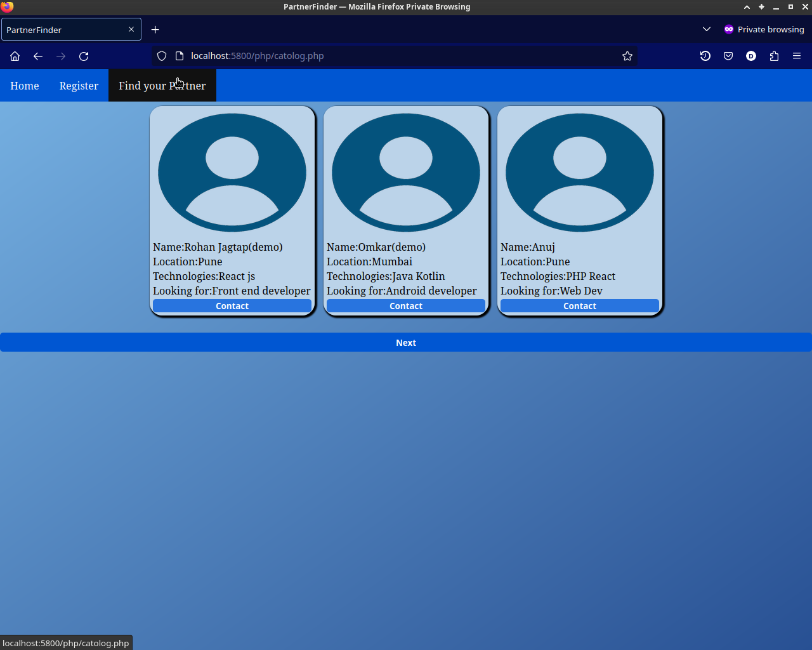The image size is (812, 650).
Task: Select the Find your Partner nav tab
Action: [x=162, y=86]
